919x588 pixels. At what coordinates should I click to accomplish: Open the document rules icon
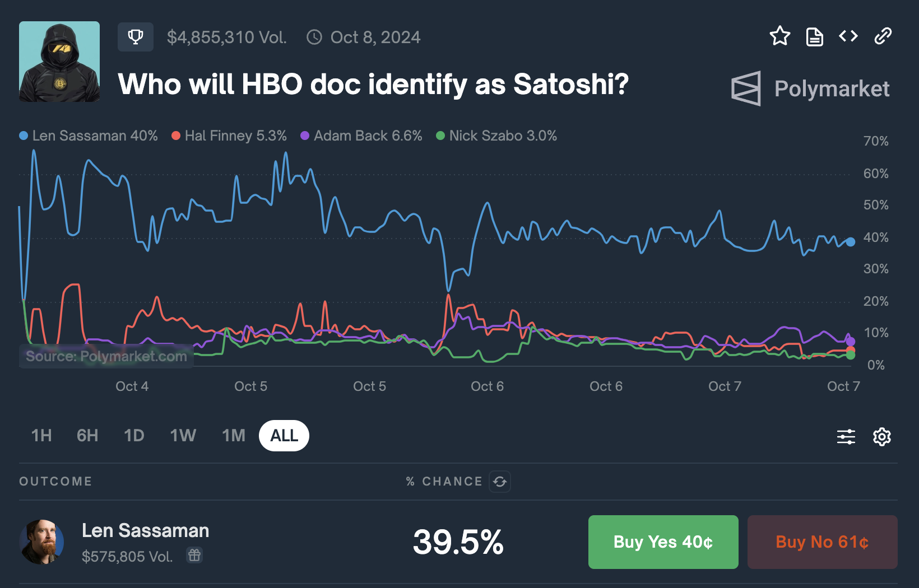[814, 37]
